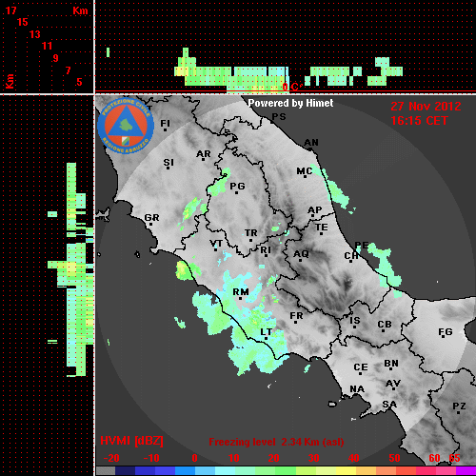Click the MC city label
The width and height of the screenshot is (476, 476).
point(305,171)
